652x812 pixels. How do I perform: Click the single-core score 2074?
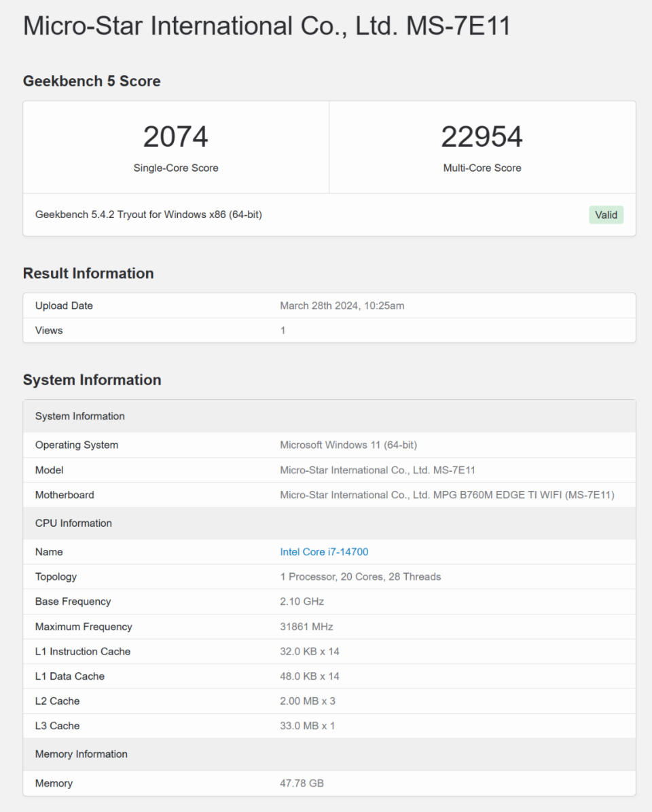click(175, 137)
